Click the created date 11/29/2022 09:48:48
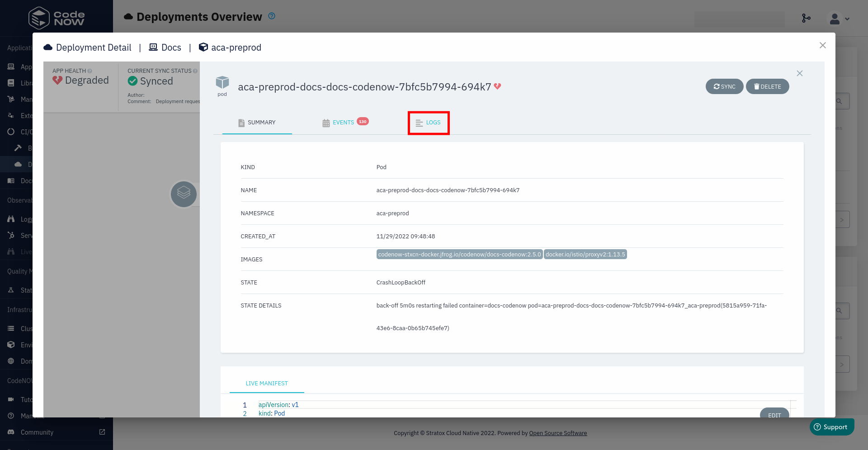The height and width of the screenshot is (450, 868). pos(406,237)
